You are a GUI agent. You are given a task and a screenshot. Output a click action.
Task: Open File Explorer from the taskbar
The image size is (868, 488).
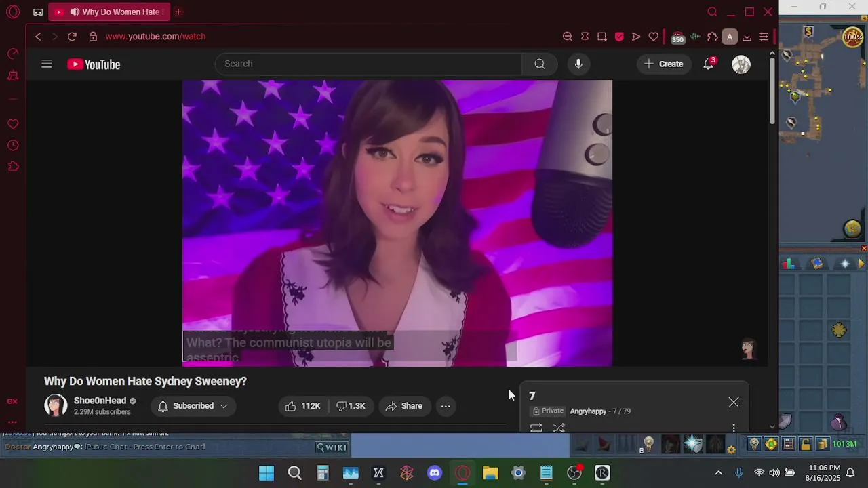490,473
